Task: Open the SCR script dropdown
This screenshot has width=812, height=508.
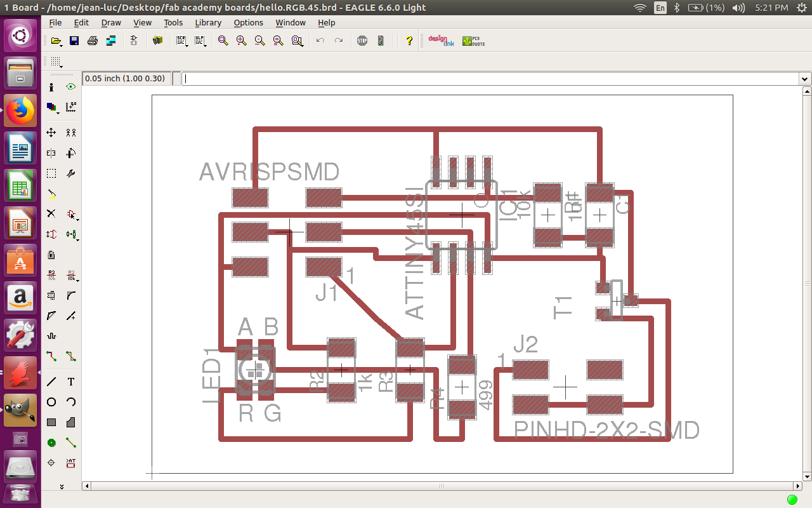Action: (x=182, y=41)
